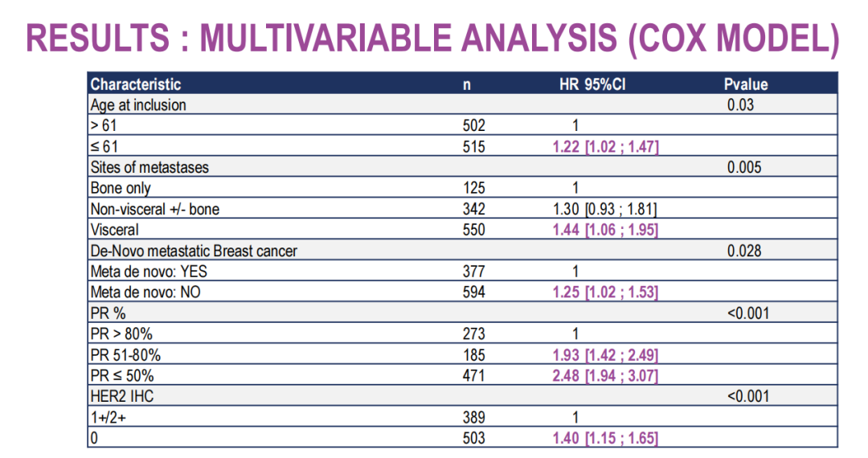Click the hazard ratio 2.48 [1.94 ; 3.07]
The height and width of the screenshot is (458, 868).
pyautogui.click(x=605, y=376)
